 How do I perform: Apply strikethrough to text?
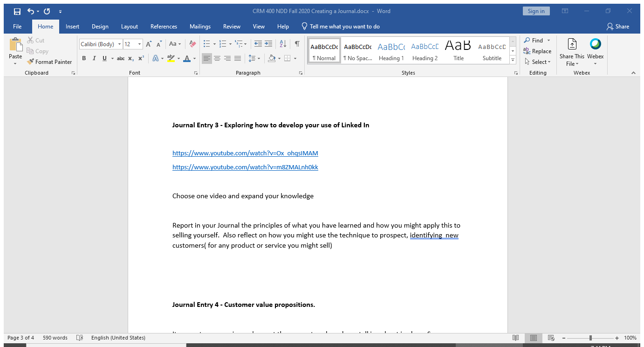(x=121, y=58)
